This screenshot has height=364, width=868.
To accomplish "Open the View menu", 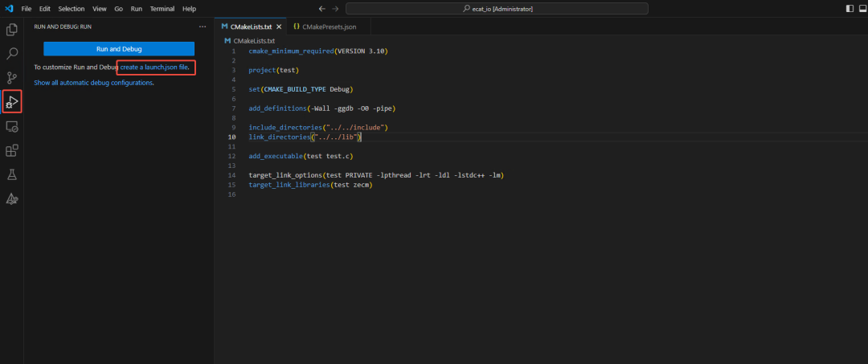I will [x=100, y=9].
